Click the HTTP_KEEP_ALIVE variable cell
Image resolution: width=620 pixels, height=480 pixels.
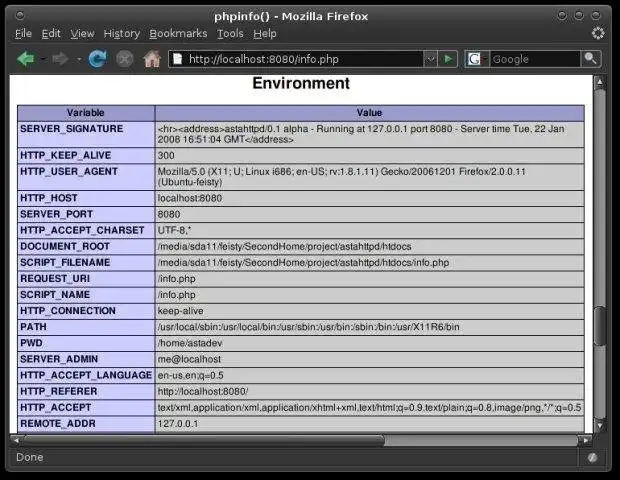coord(86,155)
